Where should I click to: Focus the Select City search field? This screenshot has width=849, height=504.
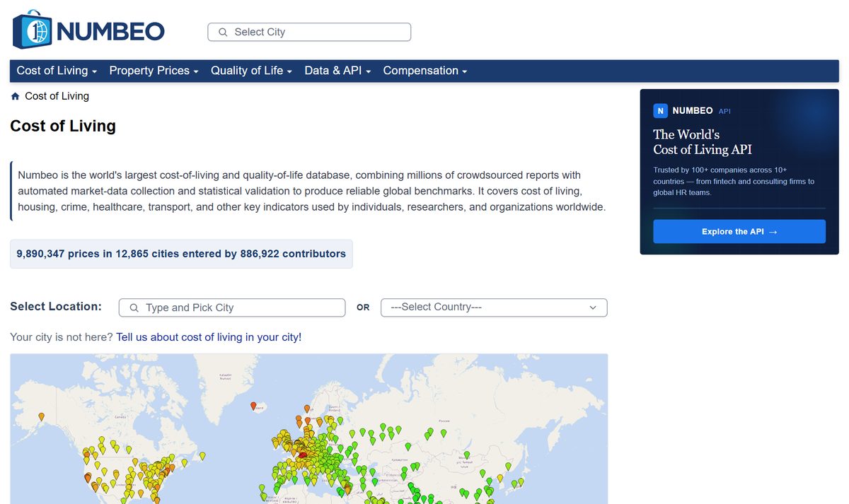click(x=309, y=32)
